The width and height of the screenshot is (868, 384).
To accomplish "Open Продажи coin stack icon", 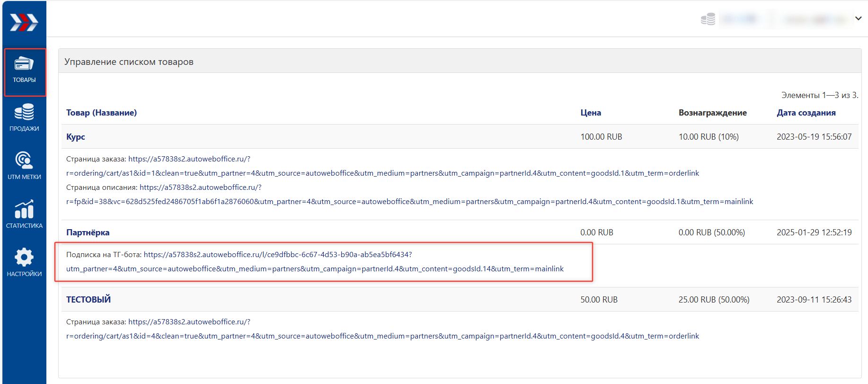I will 24,112.
